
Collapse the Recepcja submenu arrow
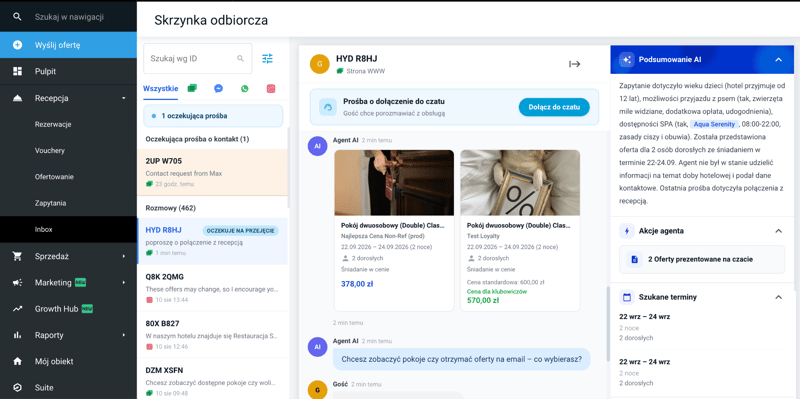[123, 98]
